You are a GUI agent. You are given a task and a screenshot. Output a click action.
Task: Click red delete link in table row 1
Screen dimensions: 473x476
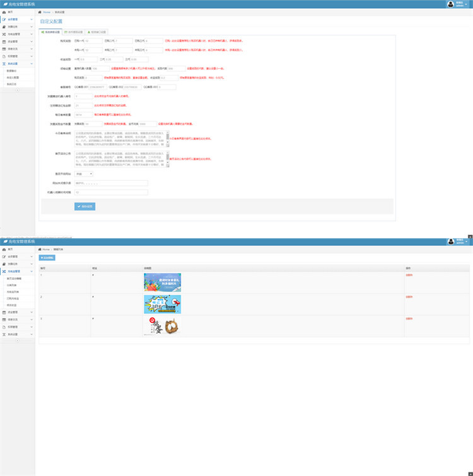409,275
